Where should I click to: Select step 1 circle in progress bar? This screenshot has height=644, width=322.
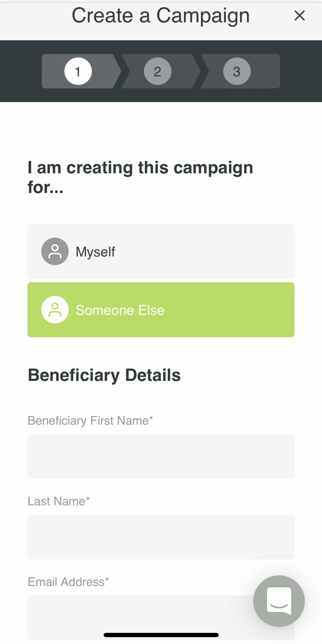click(x=78, y=71)
